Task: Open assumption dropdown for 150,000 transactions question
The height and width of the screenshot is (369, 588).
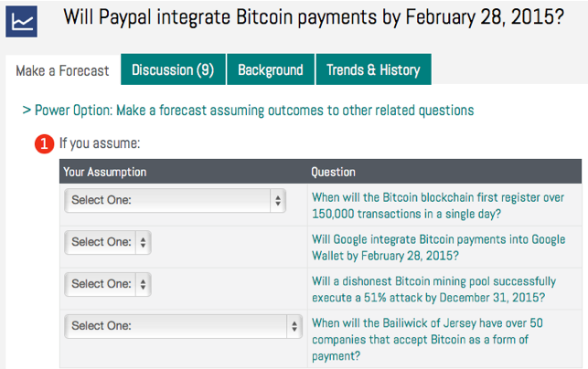Action: point(176,200)
